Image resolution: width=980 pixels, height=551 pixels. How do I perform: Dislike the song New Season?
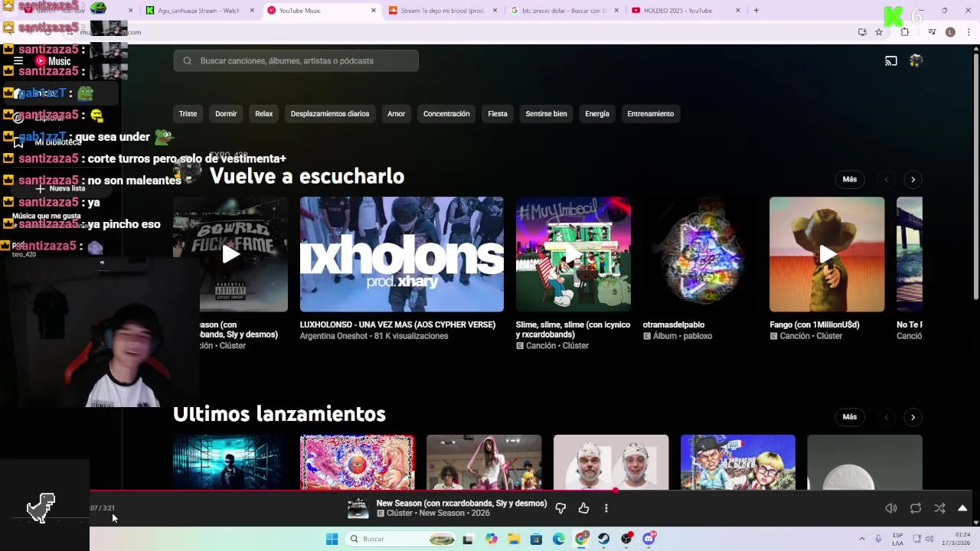(x=560, y=508)
